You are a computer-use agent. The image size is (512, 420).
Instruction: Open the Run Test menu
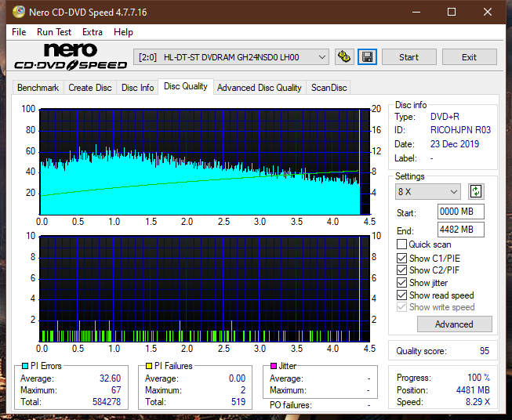click(54, 32)
